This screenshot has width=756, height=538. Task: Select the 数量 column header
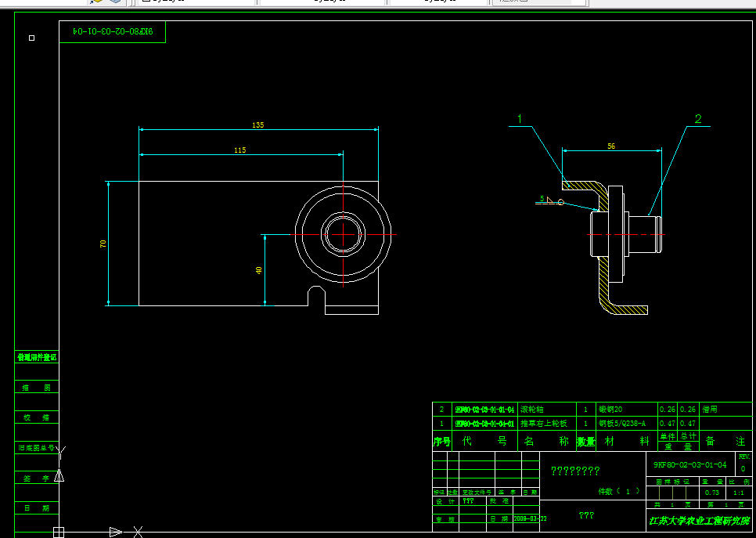pos(586,442)
